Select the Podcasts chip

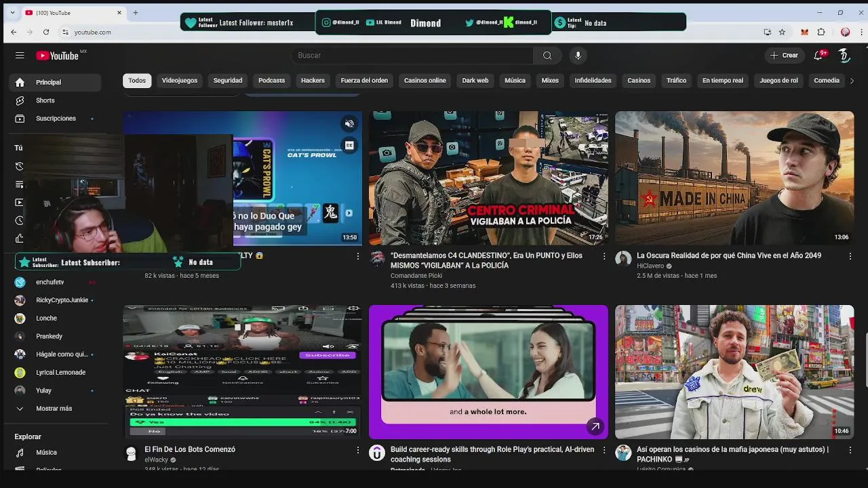[271, 81]
